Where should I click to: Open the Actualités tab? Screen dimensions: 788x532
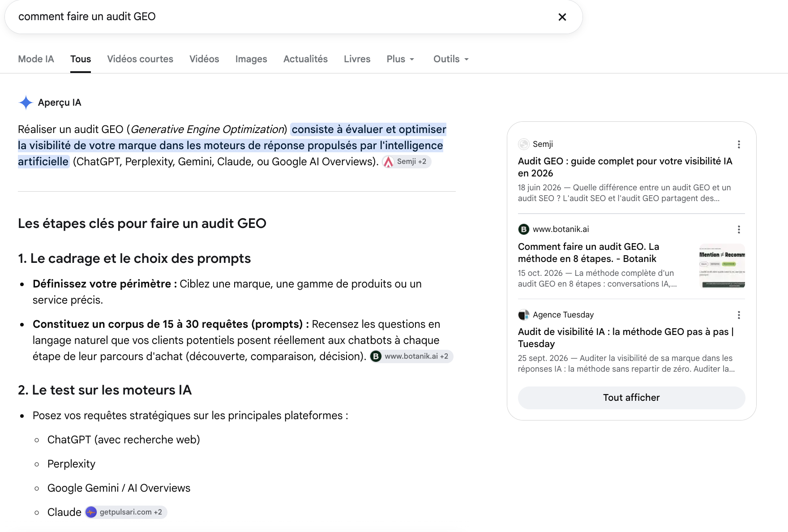point(305,59)
